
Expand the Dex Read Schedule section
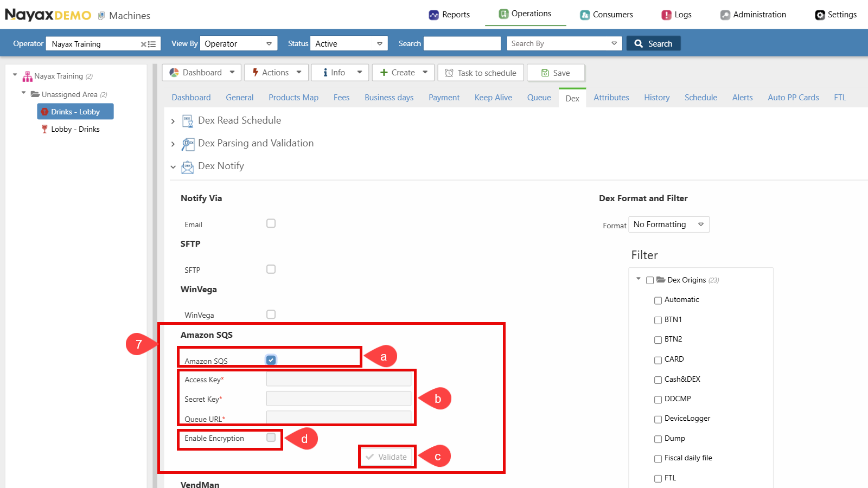173,121
